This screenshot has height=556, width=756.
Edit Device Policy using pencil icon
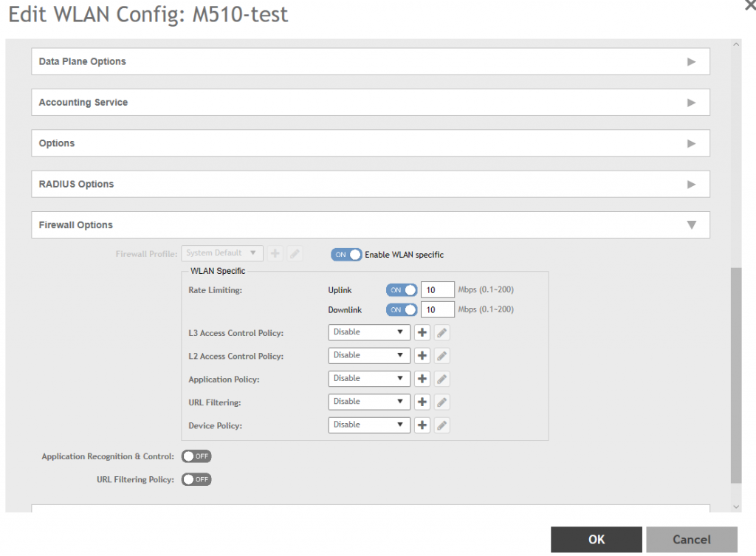441,425
